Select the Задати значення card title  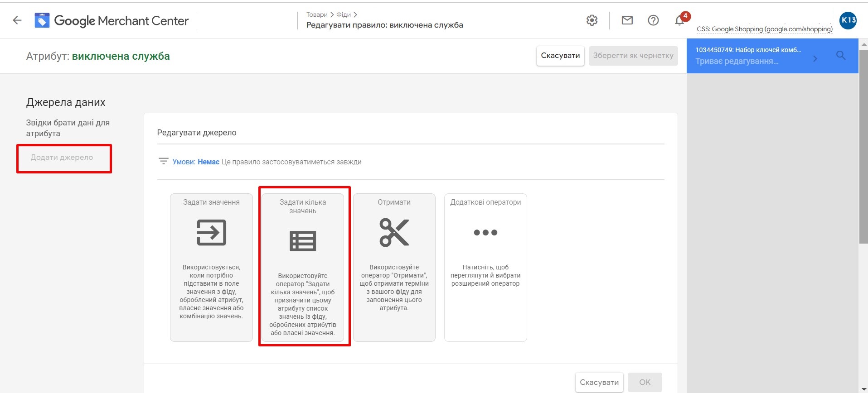211,202
